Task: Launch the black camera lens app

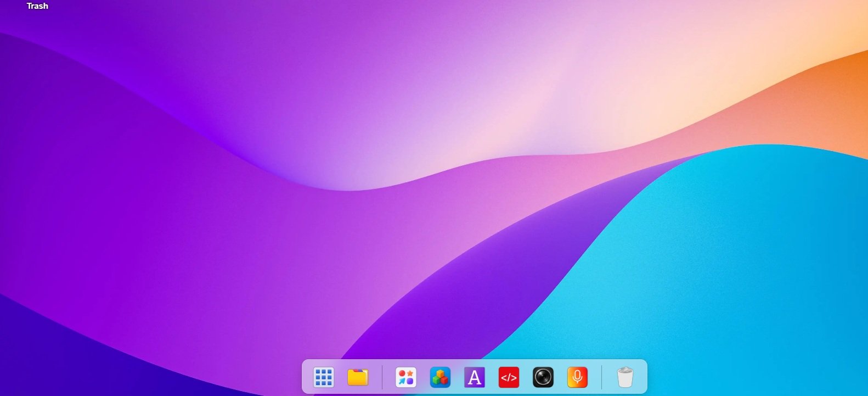Action: point(543,377)
